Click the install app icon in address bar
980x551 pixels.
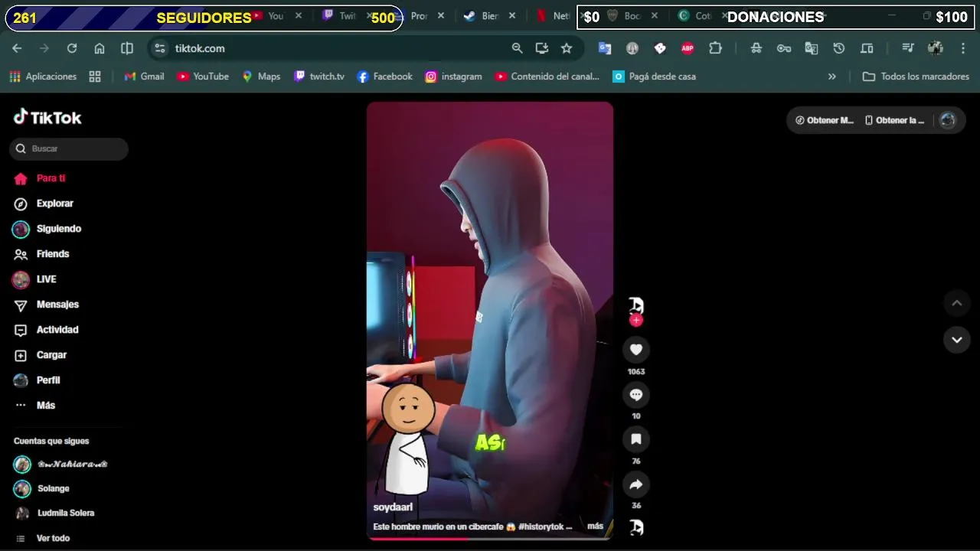pyautogui.click(x=542, y=48)
